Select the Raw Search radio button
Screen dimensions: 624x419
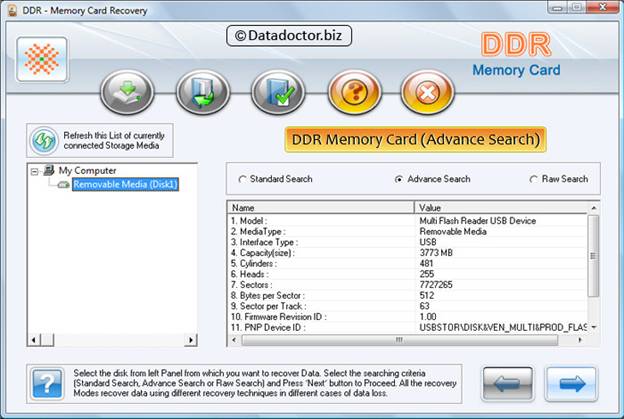coord(533,179)
